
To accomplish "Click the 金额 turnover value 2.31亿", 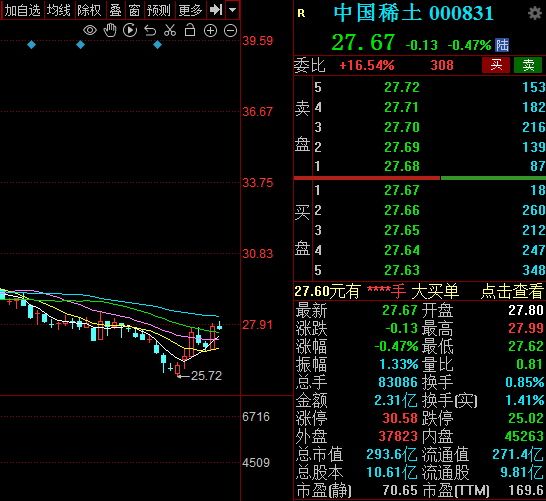I will [396, 400].
